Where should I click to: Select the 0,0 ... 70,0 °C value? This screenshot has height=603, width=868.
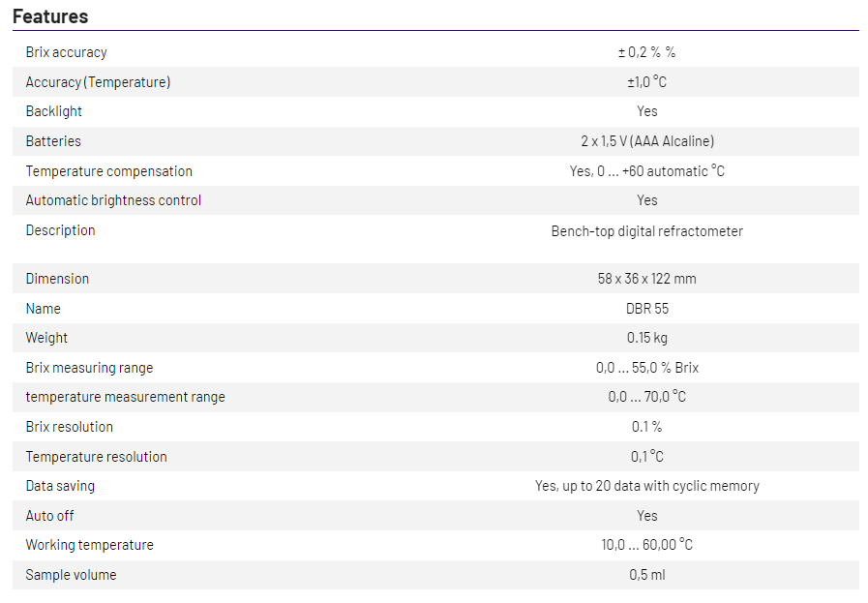point(646,397)
